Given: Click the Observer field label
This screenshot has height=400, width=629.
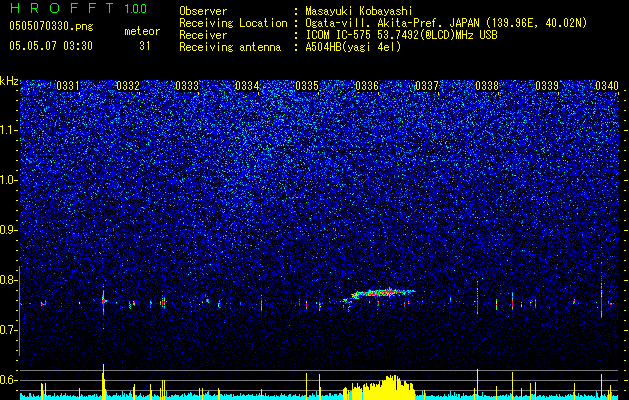Looking at the screenshot, I should point(203,12).
